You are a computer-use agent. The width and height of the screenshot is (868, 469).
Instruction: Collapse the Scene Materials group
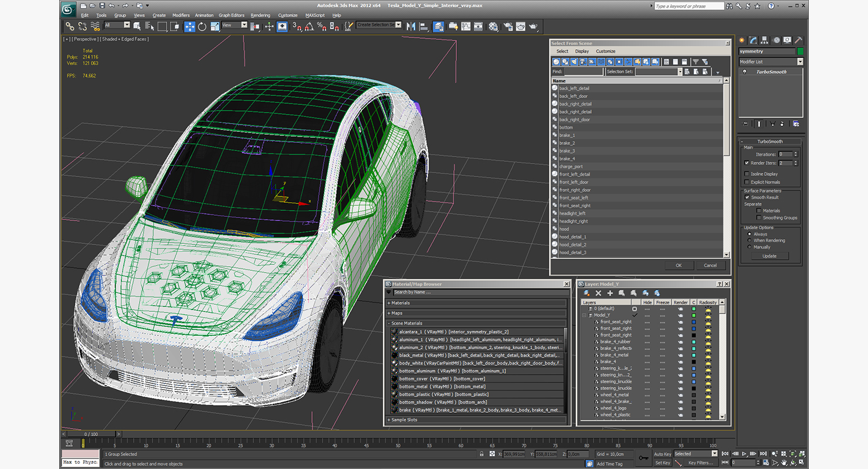coord(389,323)
